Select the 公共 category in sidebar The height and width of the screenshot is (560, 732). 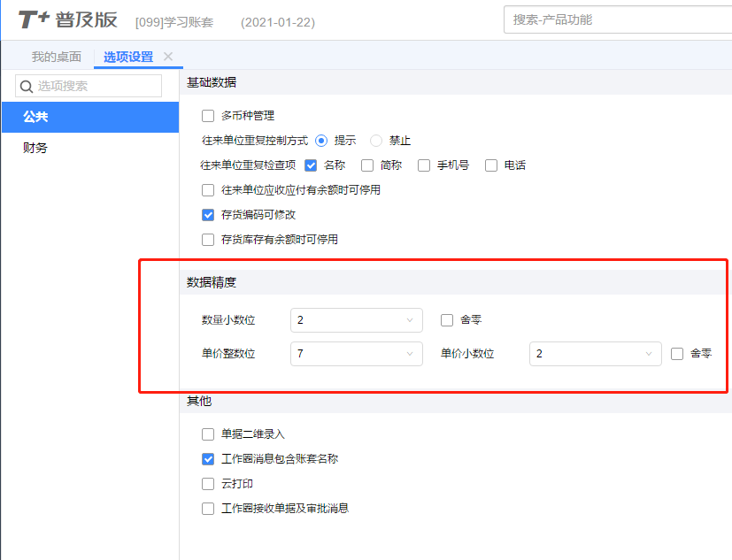[x=90, y=117]
